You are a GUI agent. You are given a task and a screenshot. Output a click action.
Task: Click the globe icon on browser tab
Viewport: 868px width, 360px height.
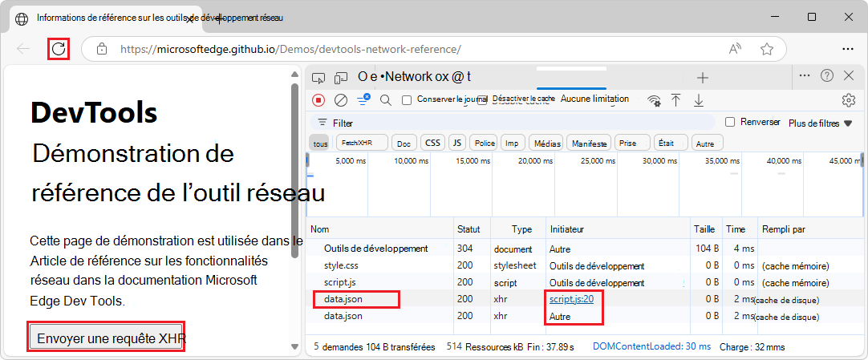tap(22, 18)
